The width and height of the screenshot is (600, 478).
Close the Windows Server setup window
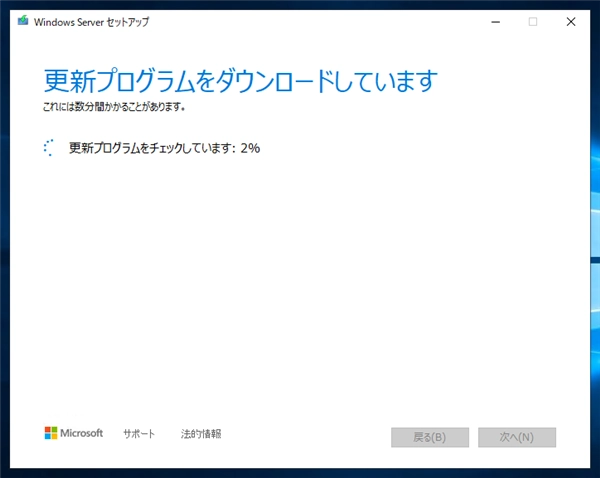(x=571, y=22)
